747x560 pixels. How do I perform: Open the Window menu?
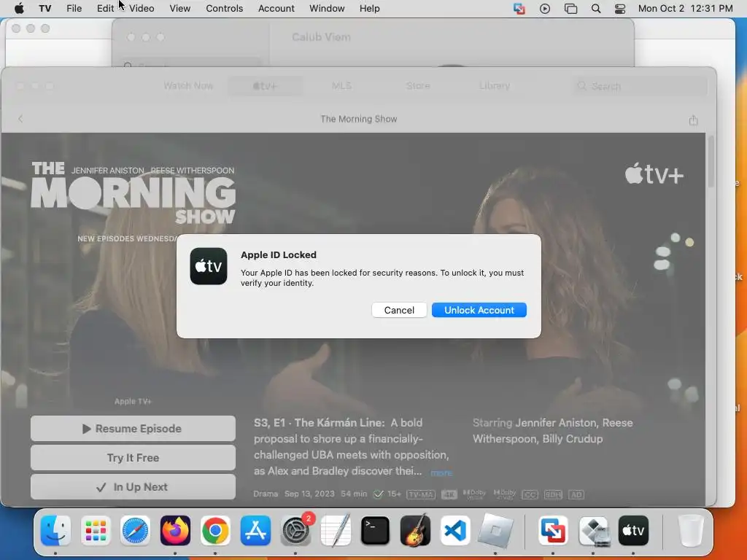(327, 9)
